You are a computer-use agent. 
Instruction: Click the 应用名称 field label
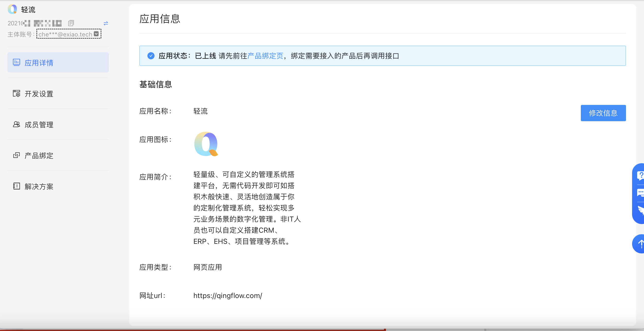click(156, 111)
